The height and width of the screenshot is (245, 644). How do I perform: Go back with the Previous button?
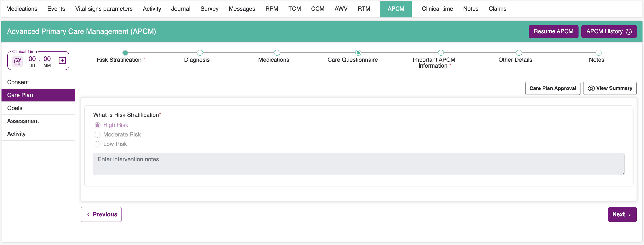point(101,214)
